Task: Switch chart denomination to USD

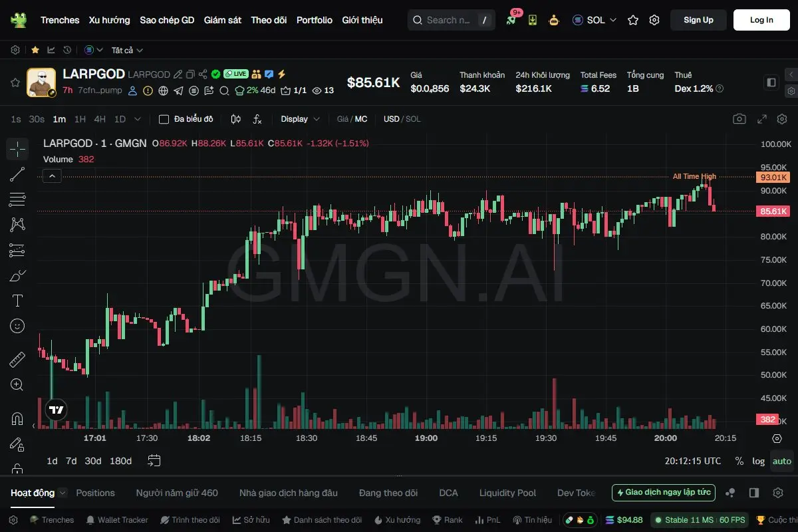Action: point(392,119)
